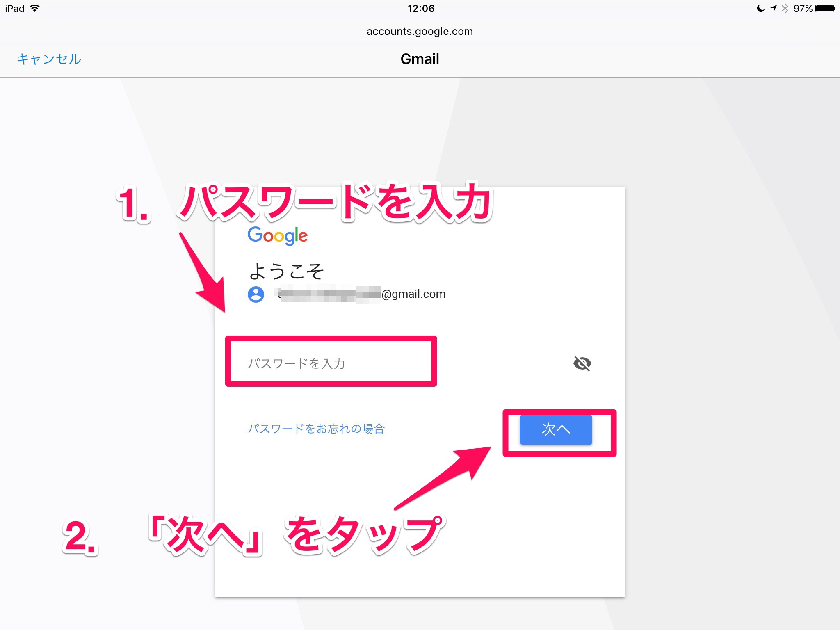Tap the 12:06 clock in status bar

pyautogui.click(x=421, y=8)
